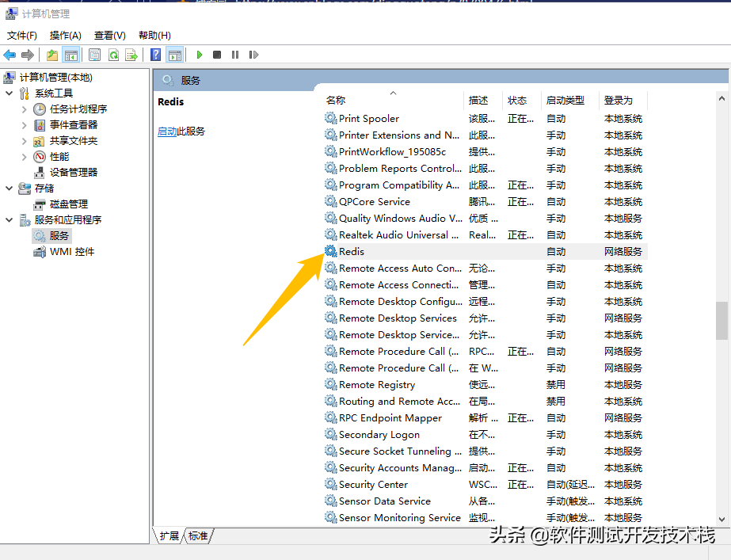Click the QPCore Service gear icon
This screenshot has width=731, height=560.
330,201
